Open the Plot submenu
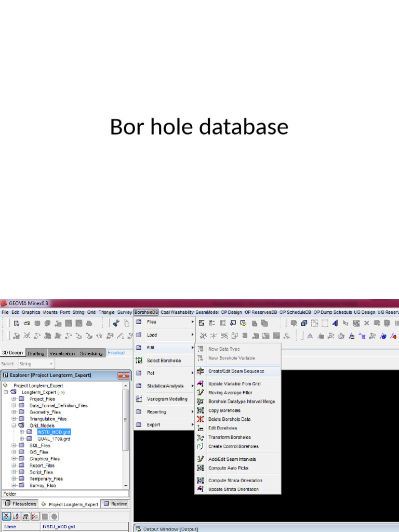 click(165, 373)
